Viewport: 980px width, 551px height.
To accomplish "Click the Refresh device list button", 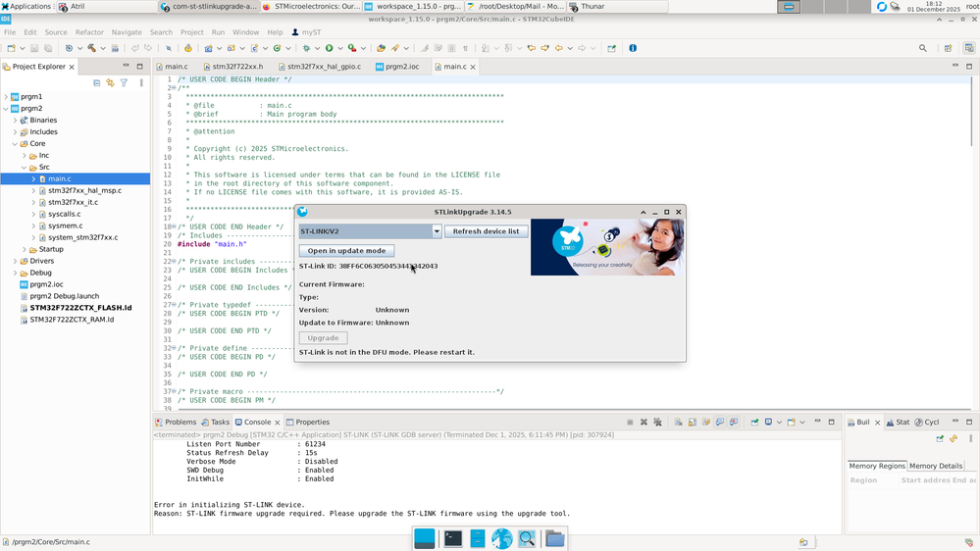I will coord(487,231).
